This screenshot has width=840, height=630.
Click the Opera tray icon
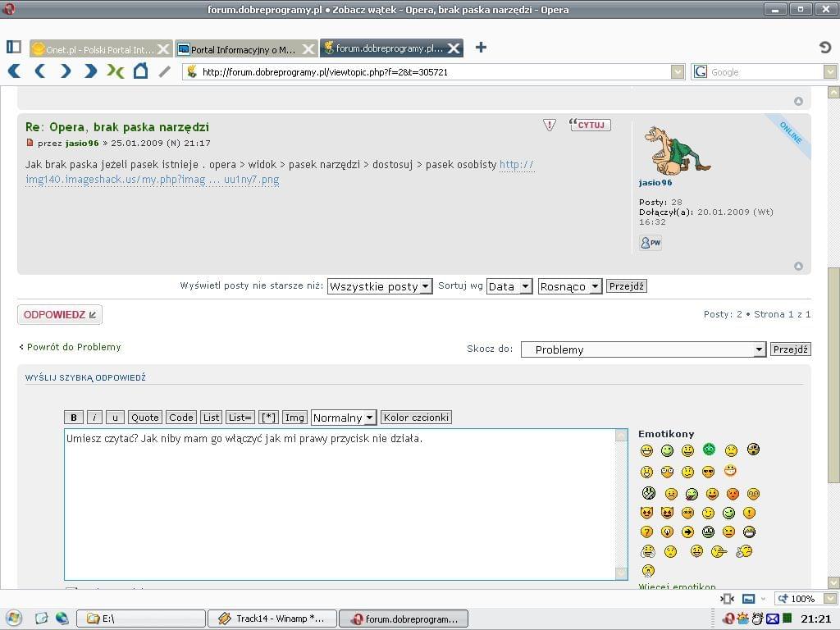point(728,619)
